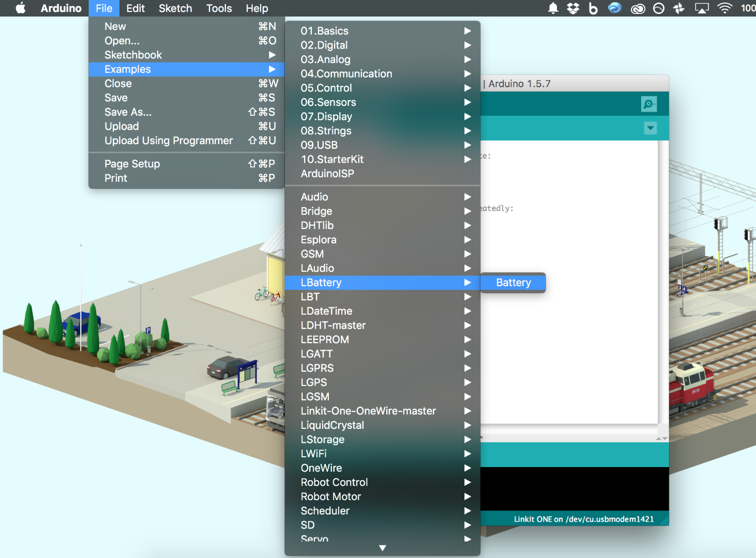
Task: Open the Serial Monitor magnifier icon
Action: [x=649, y=104]
